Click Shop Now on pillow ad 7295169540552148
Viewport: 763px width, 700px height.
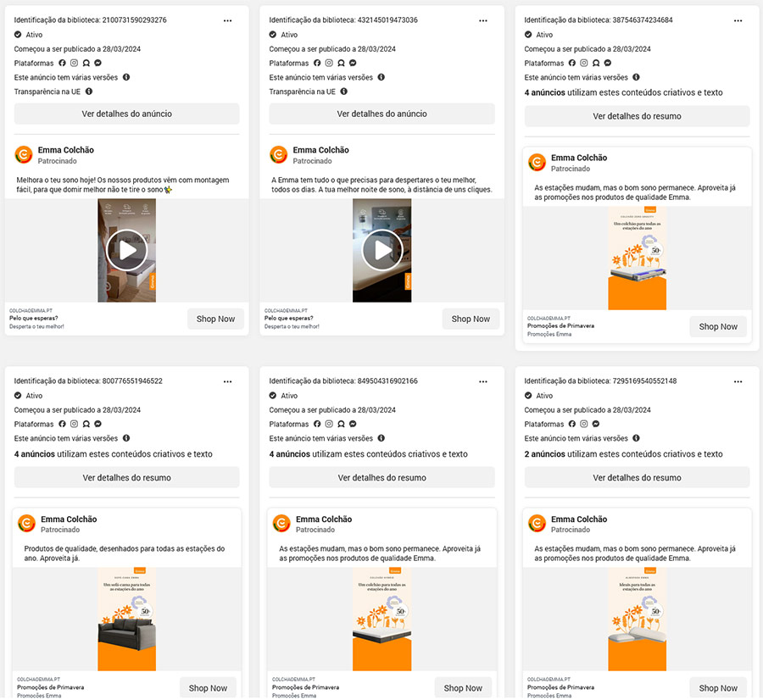pos(718,688)
